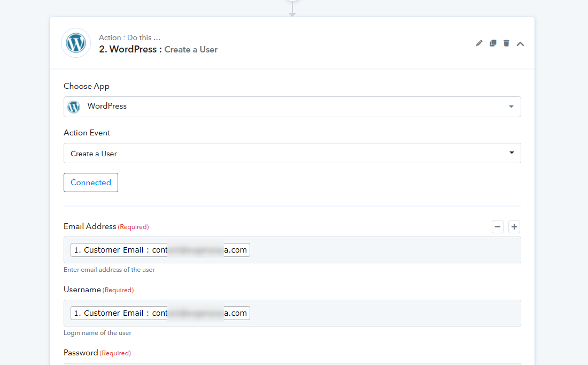Select Customer Email tag in Username field
The height and width of the screenshot is (365, 588).
[160, 313]
